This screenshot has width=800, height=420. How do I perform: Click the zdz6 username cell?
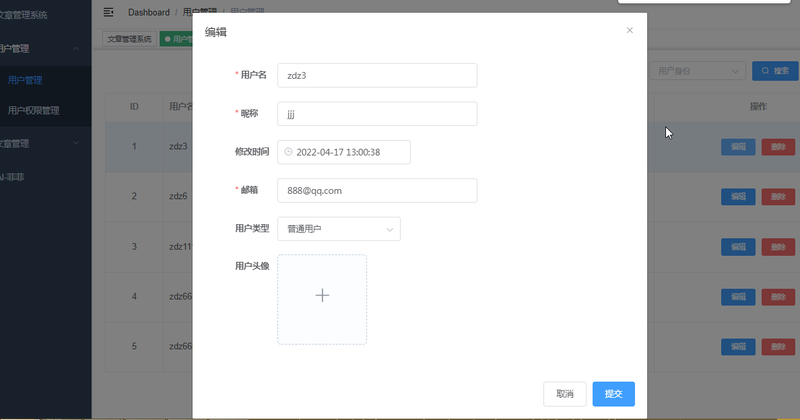click(178, 196)
